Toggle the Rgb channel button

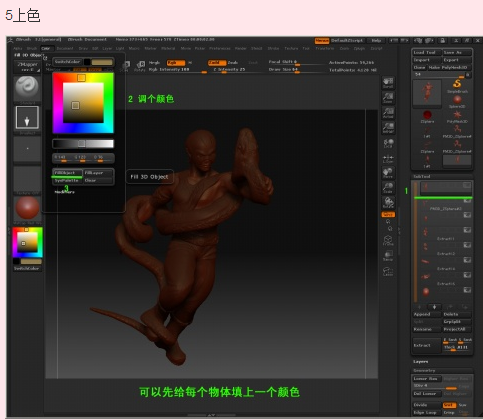[176, 63]
